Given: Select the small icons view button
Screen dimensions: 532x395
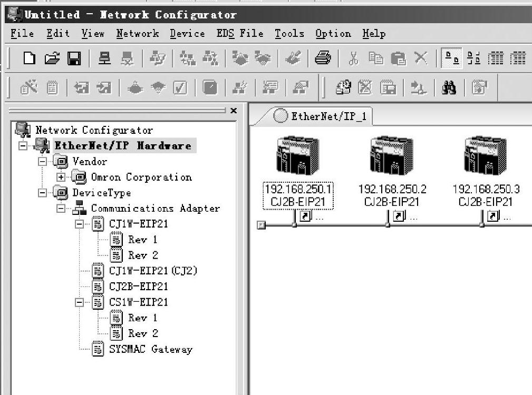Looking at the screenshot, I should tap(473, 58).
